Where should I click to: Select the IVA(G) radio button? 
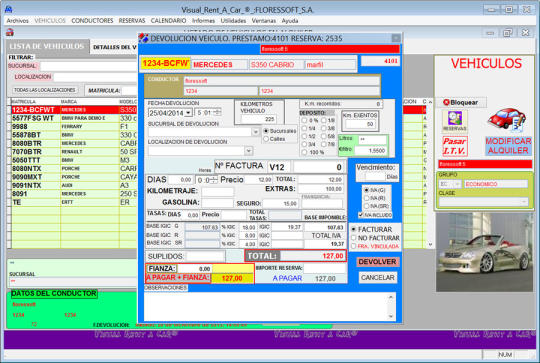tap(366, 190)
